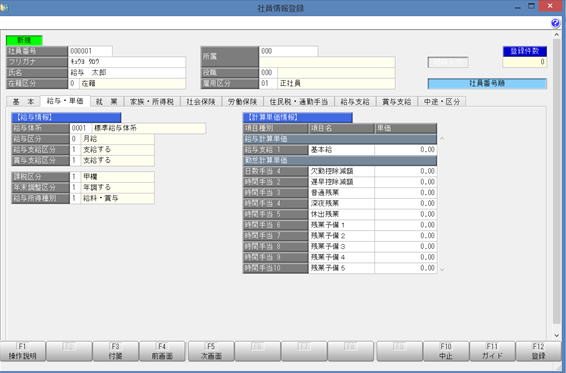This screenshot has width=566, height=373.
Task: Click the 【給与情報】 header
Action: tap(66, 117)
